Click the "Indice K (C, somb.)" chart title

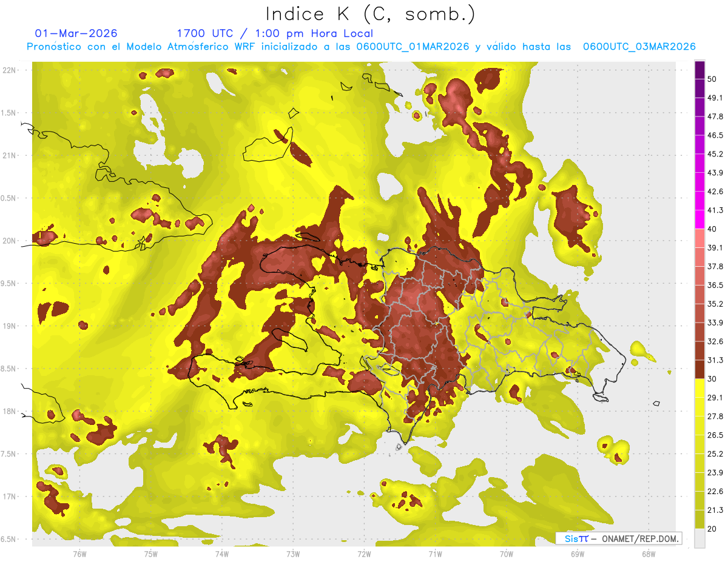tap(371, 15)
